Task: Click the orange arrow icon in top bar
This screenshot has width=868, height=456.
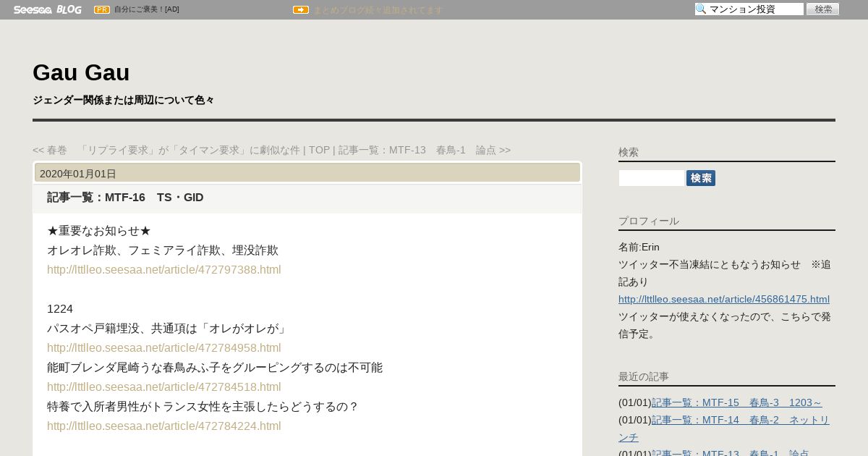Action: [301, 9]
